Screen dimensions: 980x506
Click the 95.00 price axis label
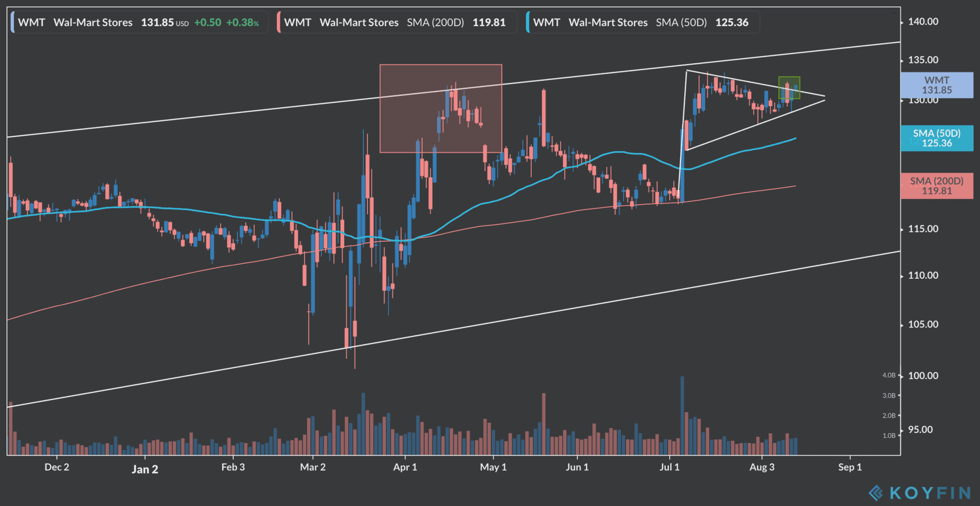(x=920, y=429)
